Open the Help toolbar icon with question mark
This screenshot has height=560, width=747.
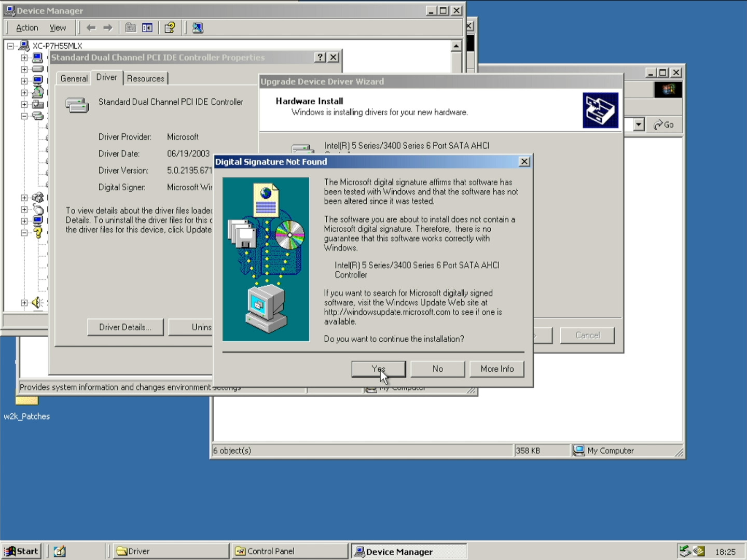click(x=170, y=28)
